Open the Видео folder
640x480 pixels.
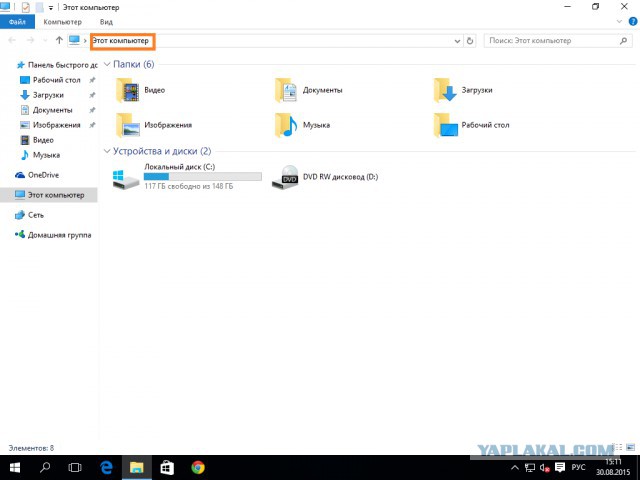[130, 91]
